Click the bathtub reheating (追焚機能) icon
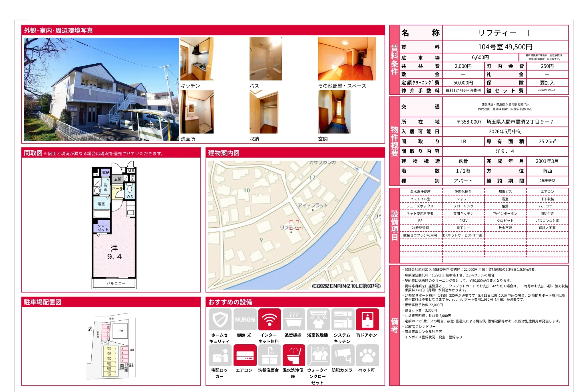This screenshot has width=587, height=392. pyautogui.click(x=294, y=319)
